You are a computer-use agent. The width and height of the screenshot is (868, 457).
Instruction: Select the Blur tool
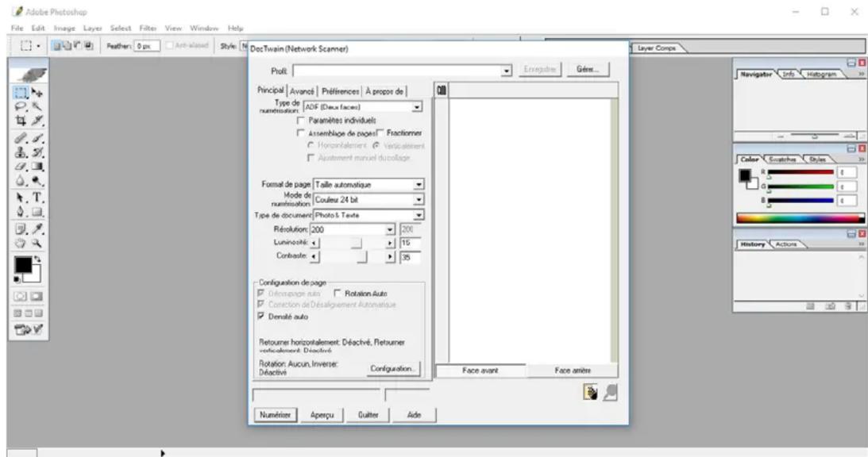(21, 180)
